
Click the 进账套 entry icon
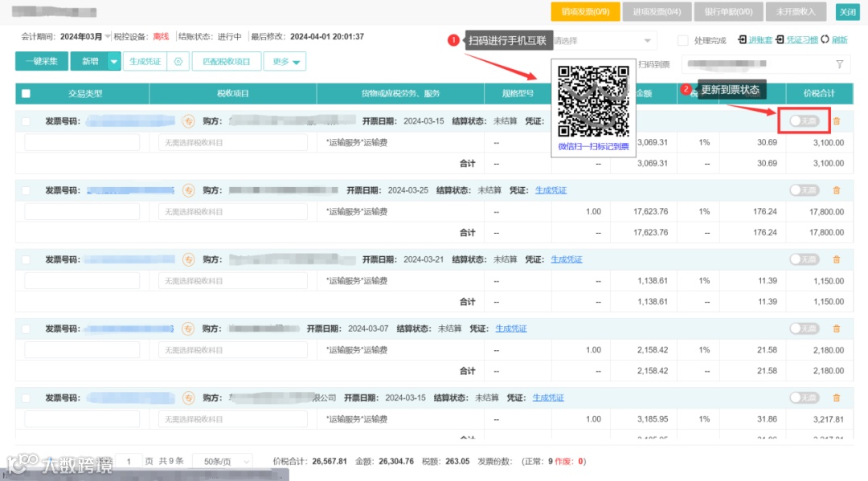tap(742, 40)
